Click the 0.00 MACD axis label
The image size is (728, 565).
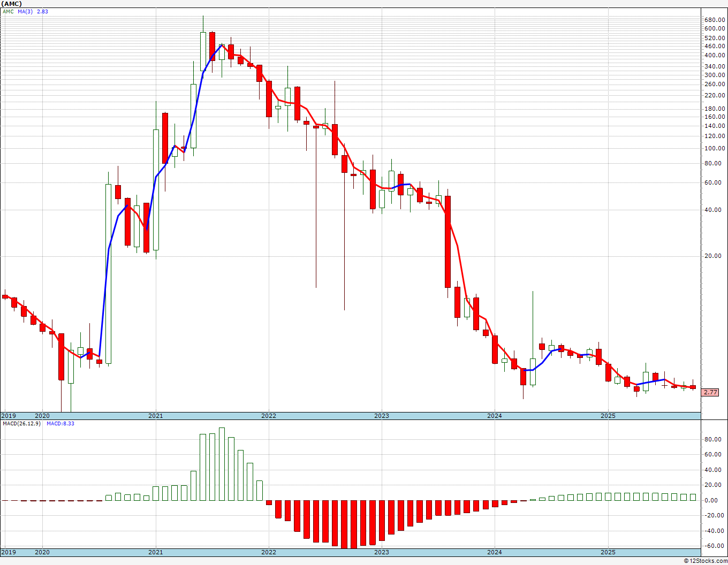pos(713,500)
